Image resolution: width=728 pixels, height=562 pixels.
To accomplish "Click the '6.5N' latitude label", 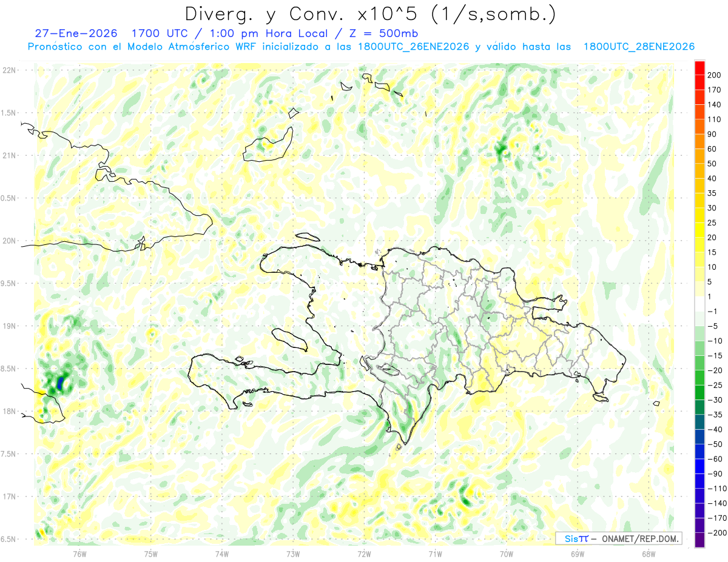I will click(9, 539).
